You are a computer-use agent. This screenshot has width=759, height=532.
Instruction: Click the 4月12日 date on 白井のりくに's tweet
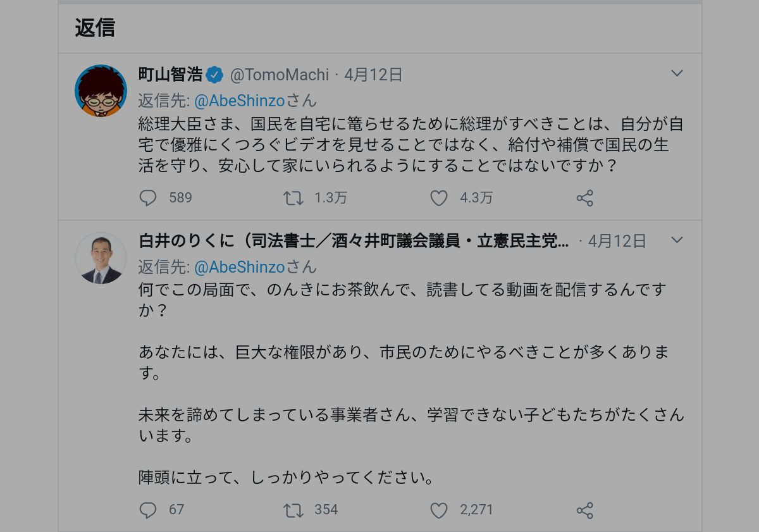click(x=617, y=241)
